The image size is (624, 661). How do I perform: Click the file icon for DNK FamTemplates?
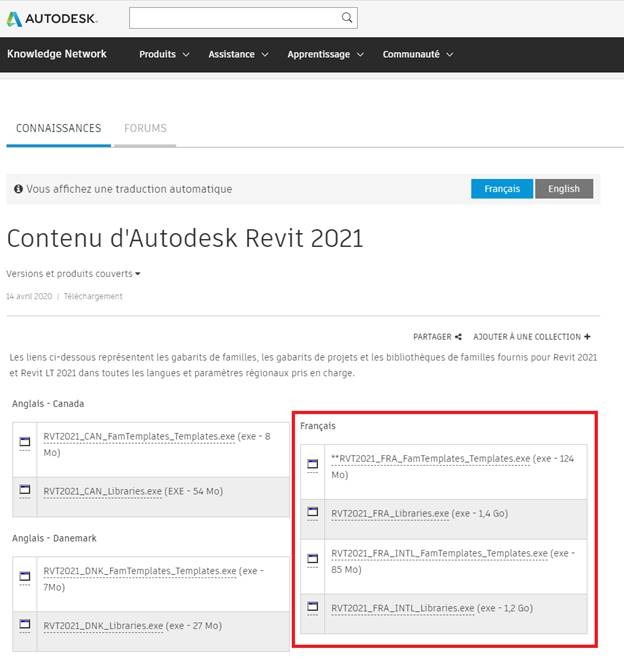[x=25, y=576]
